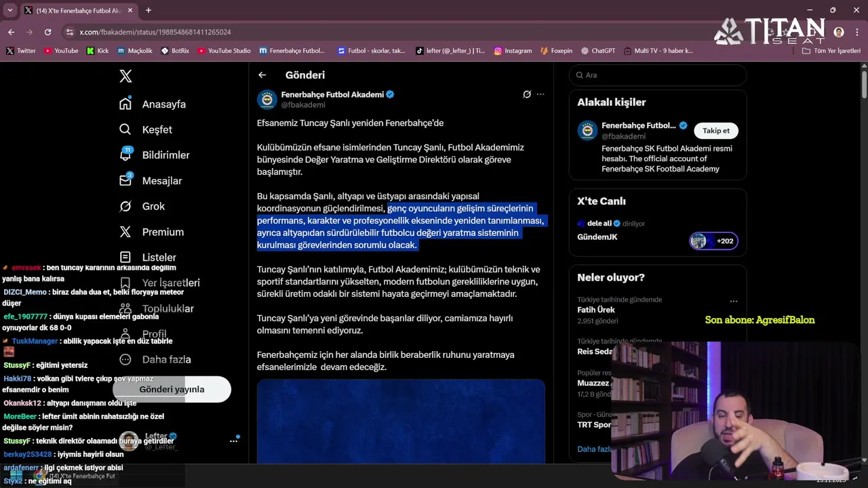Open Listeler icon in sidebar
The image size is (868, 488).
pos(125,258)
